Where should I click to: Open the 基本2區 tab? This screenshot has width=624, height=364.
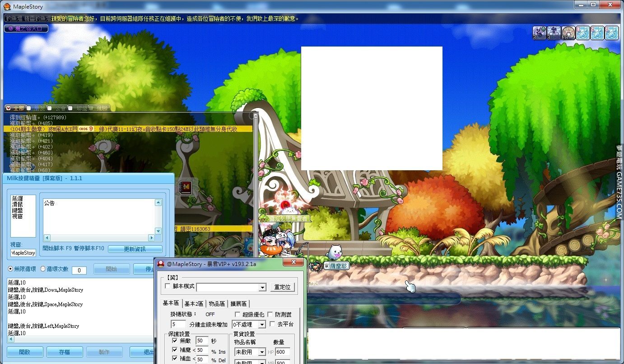click(x=194, y=303)
